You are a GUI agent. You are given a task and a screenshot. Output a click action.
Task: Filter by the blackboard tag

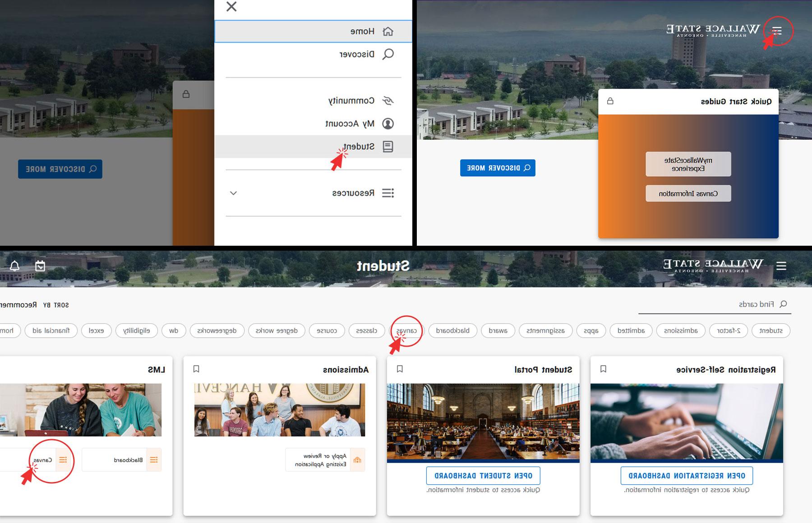click(452, 330)
